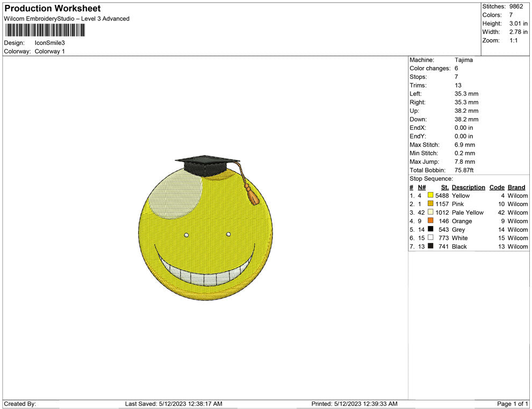532x409 pixels.
Task: Click the EndX value 0.00 in
Action: coord(464,128)
